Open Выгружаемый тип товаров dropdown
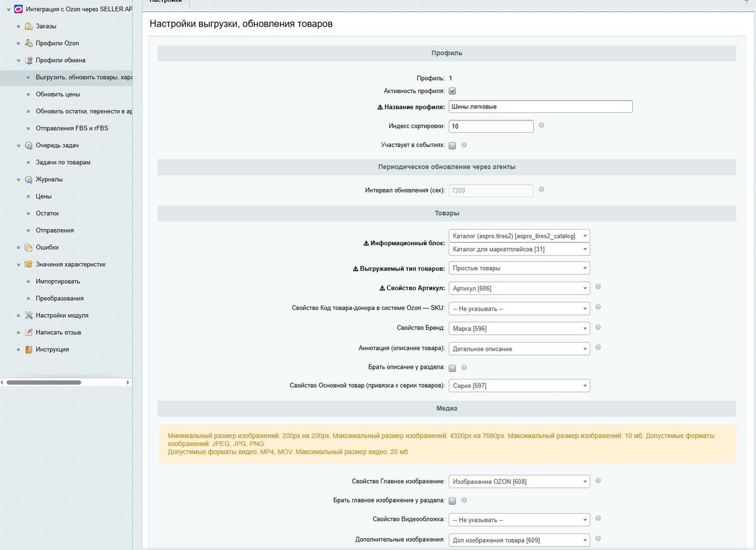This screenshot has width=756, height=550. click(x=520, y=268)
